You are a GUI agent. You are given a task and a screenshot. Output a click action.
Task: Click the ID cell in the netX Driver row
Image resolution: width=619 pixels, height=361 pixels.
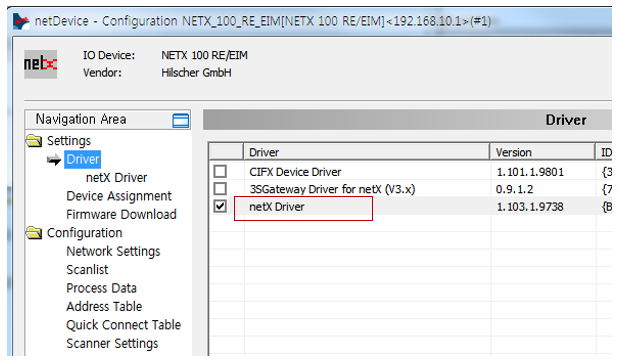606,207
